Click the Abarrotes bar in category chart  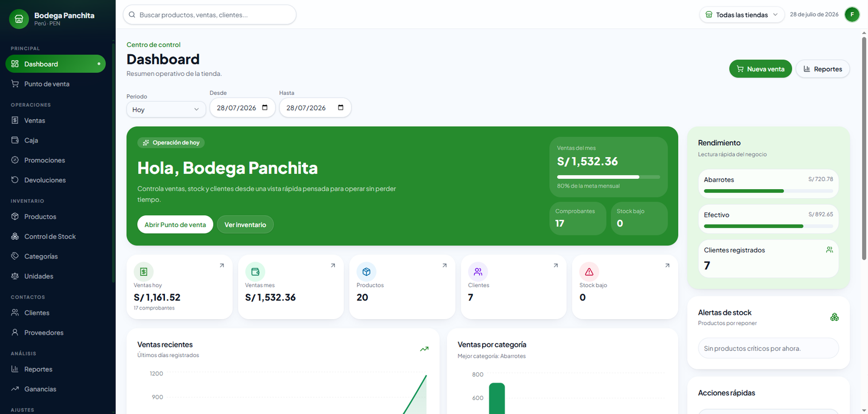coord(497,398)
